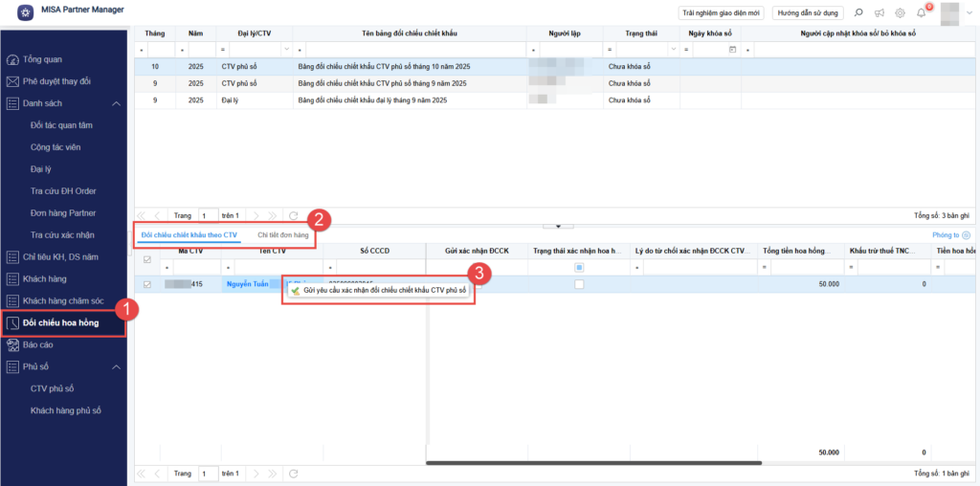Open Tra cứu ĐH Order in sidebar
Viewport: 980px width, 486px height.
pos(63,191)
